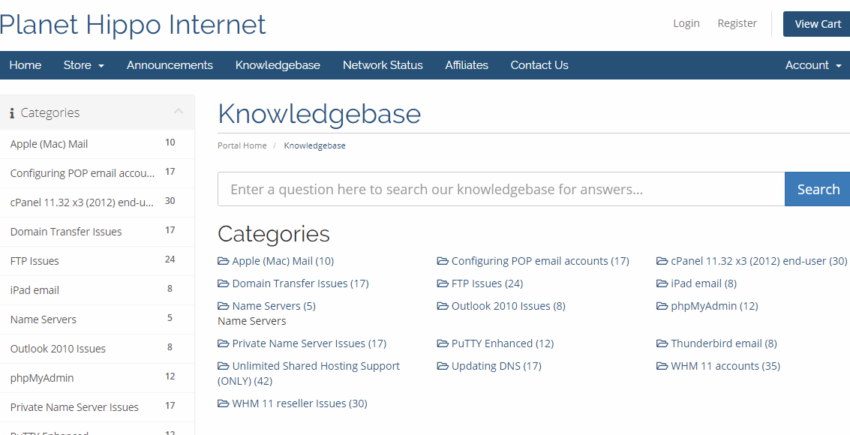Screen dimensions: 850x435
Task: Click the Knowledgebase breadcrumb text
Action: tap(314, 146)
